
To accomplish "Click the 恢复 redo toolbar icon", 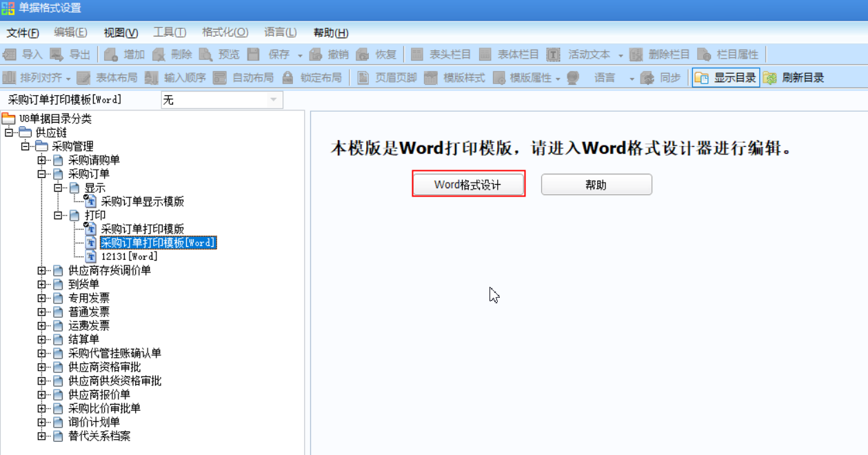I will point(363,54).
